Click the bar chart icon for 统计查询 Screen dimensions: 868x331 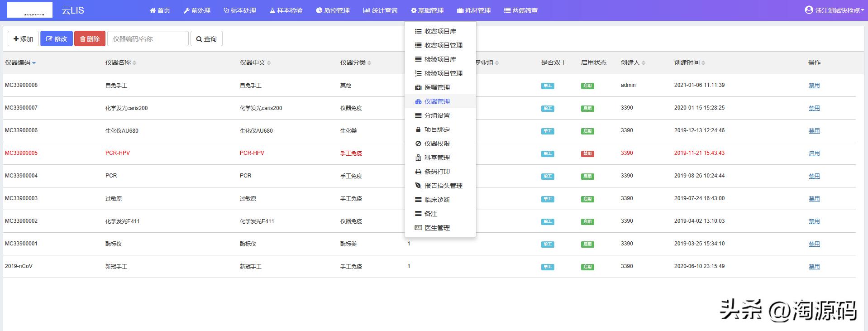(366, 10)
